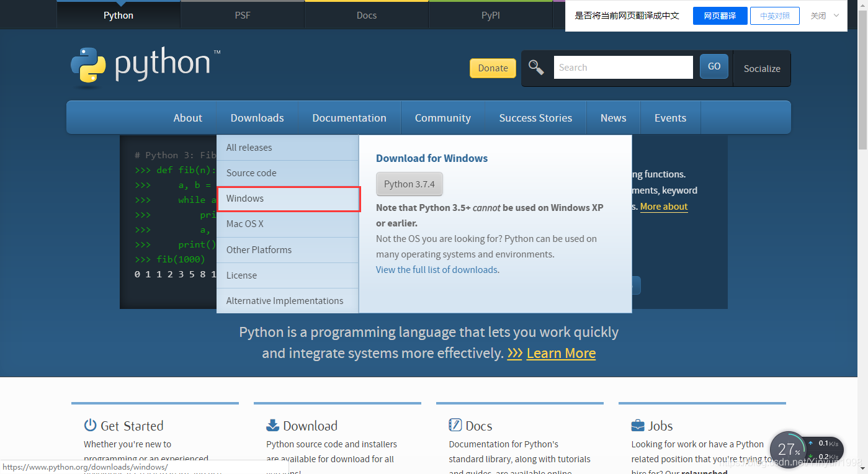
Task: Click the yellow Donate button
Action: pos(493,68)
